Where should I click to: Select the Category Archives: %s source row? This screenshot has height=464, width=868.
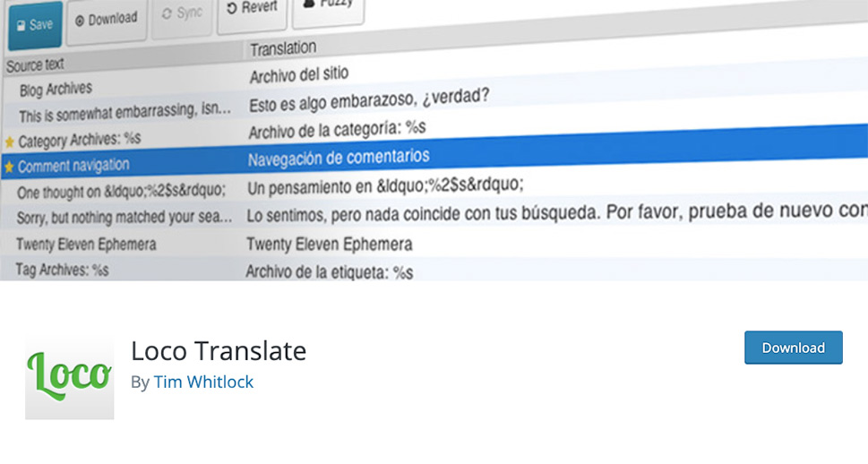tap(80, 140)
